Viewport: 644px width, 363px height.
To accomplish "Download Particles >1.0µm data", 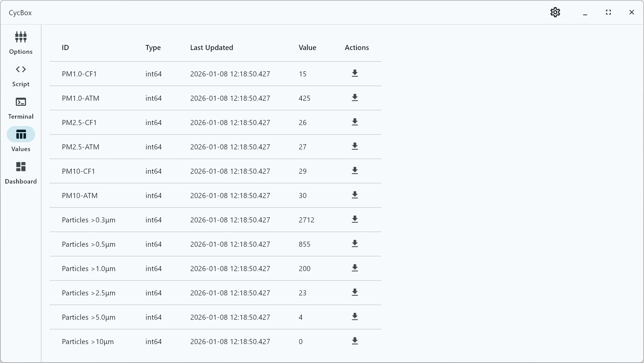I will click(354, 268).
